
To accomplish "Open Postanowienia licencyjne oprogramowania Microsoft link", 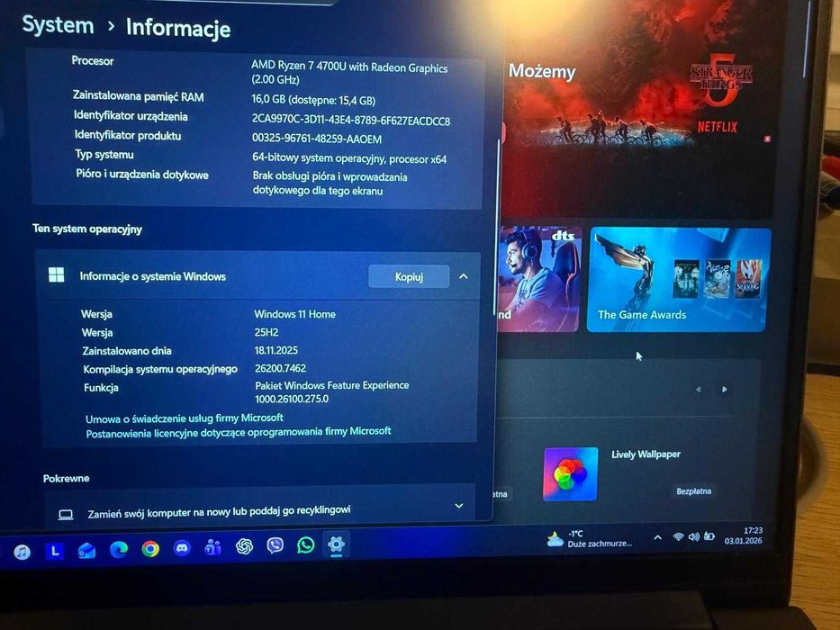I will pos(239,432).
